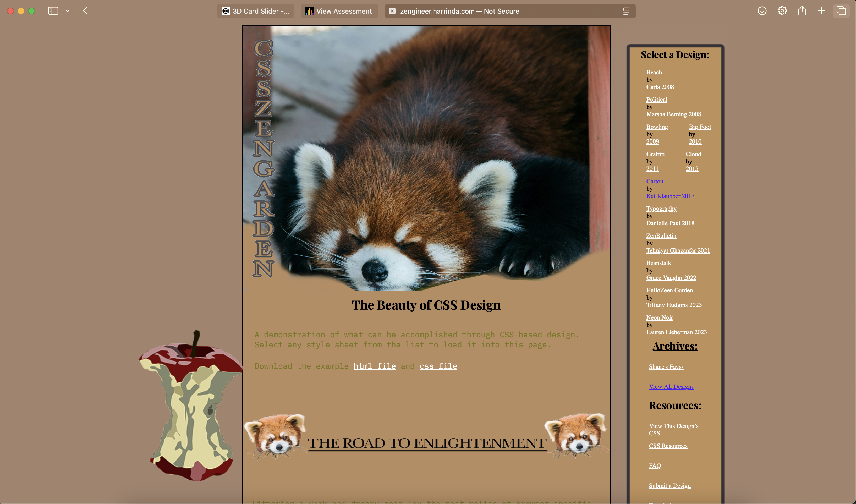This screenshot has height=504, width=856.
Task: Open the Carla 2008 author link
Action: click(x=660, y=87)
